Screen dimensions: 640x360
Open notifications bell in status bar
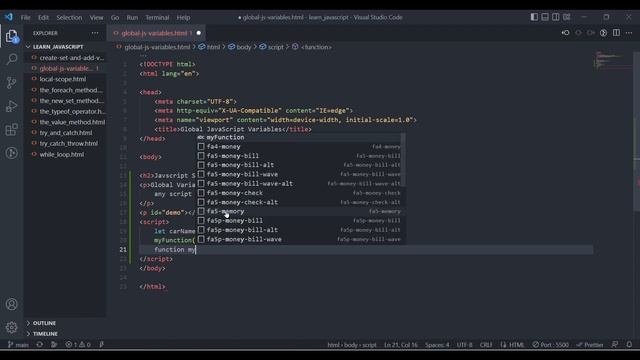click(629, 344)
